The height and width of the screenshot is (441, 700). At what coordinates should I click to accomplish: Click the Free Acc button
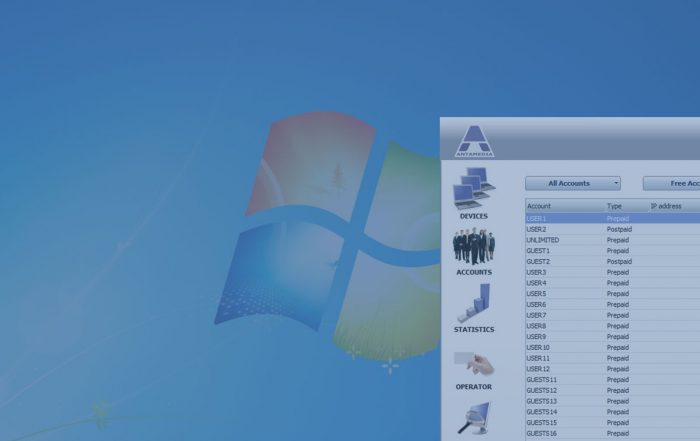[x=671, y=183]
